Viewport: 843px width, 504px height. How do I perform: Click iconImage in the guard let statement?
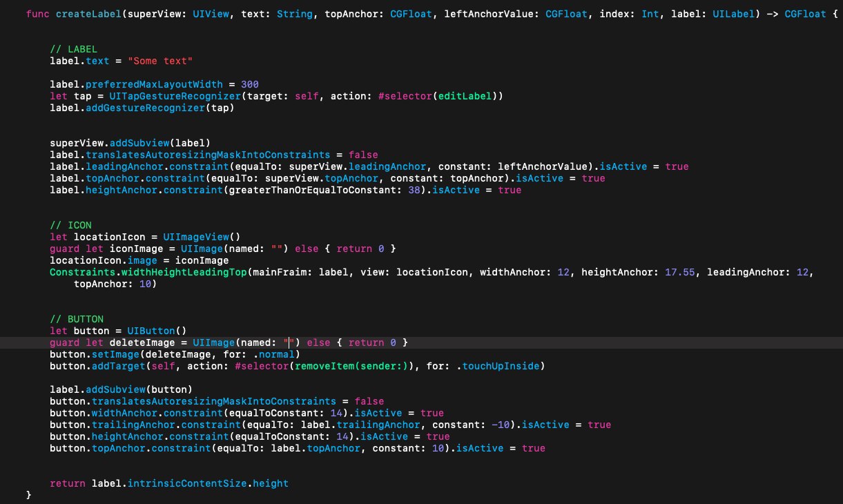tap(138, 249)
